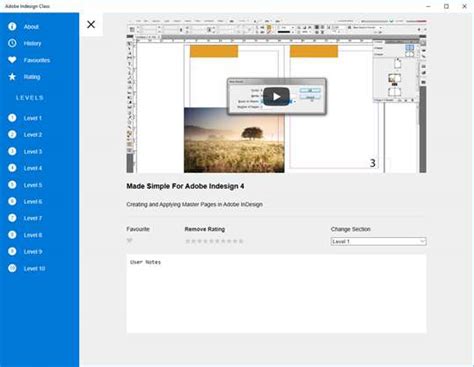Open the Change Section dropdown
The image size is (474, 367).
point(378,241)
